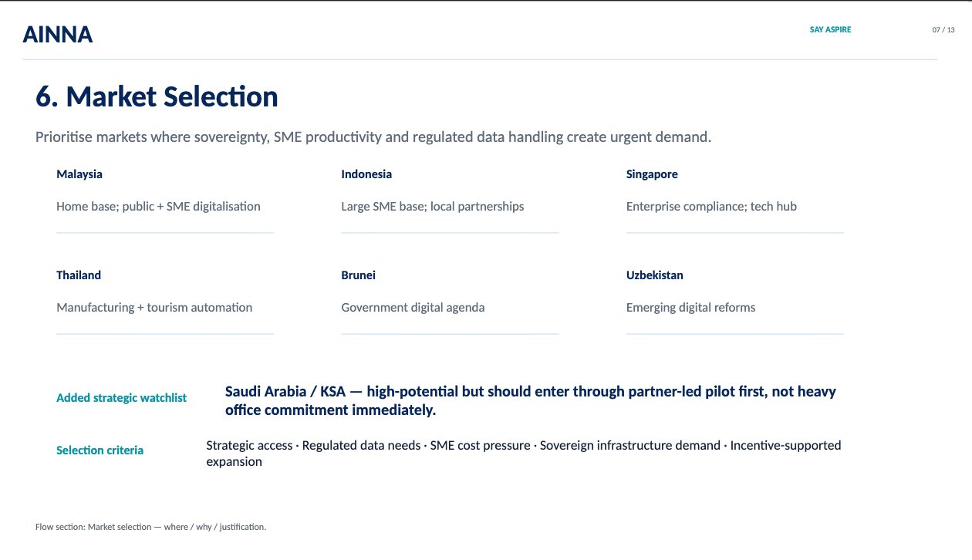Click the Singapore market heading
Viewport: 972px width, 560px height.
point(652,174)
